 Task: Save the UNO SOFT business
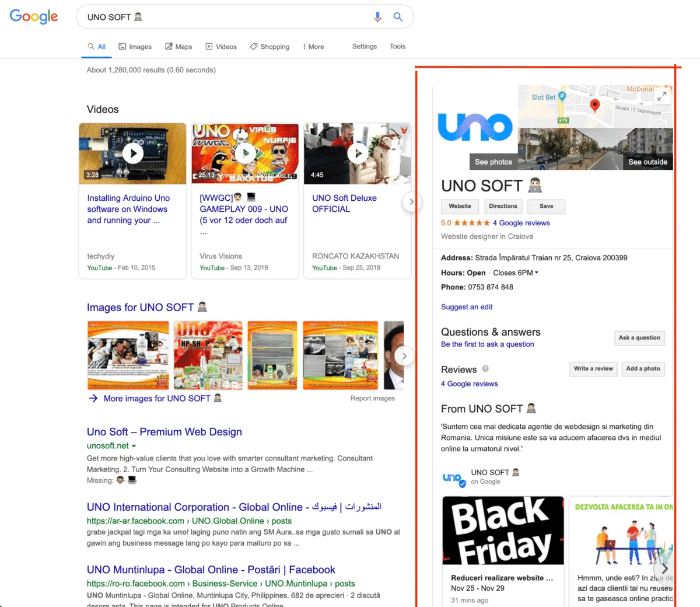547,206
